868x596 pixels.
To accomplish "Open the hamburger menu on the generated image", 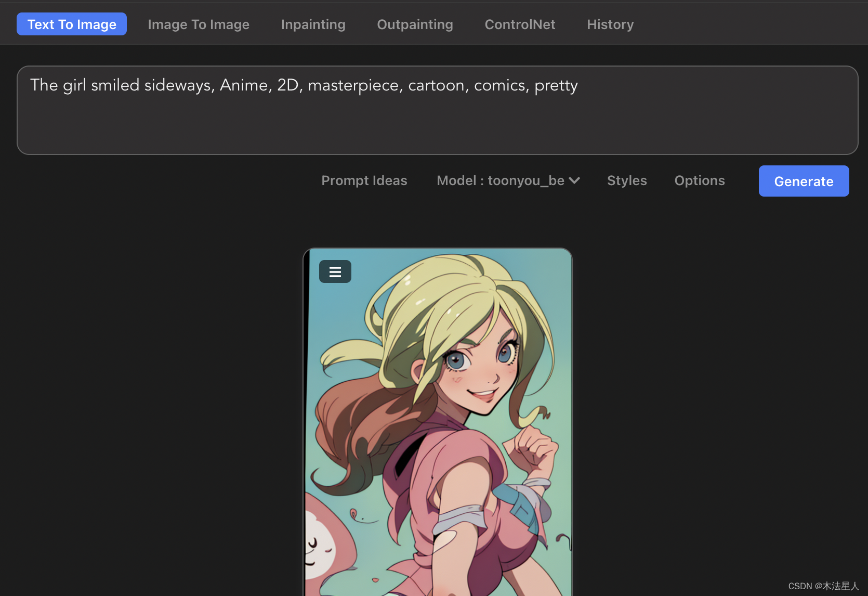I will click(x=335, y=271).
